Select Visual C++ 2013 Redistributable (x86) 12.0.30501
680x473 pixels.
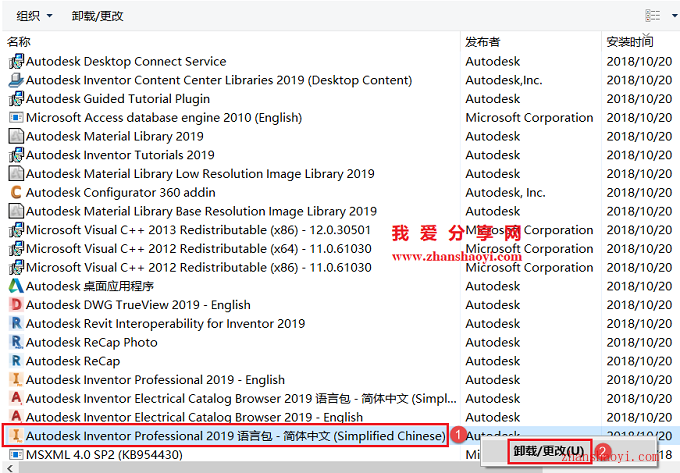click(x=198, y=230)
